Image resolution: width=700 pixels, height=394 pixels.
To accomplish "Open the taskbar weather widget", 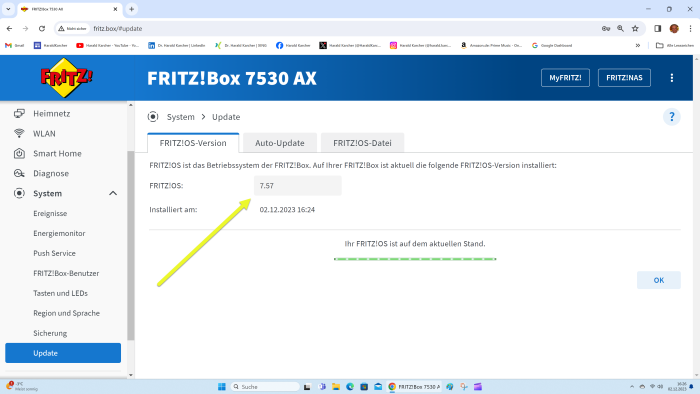I will (x=22, y=386).
